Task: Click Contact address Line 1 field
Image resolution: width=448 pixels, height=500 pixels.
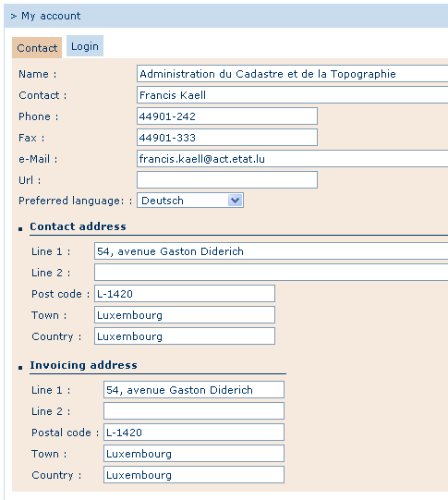Action: 272,251
